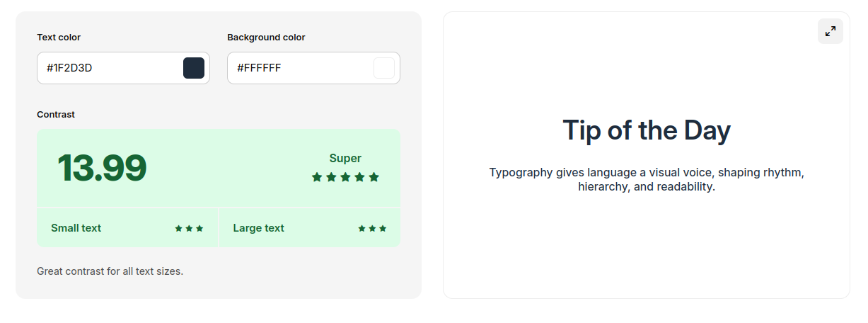Click the five-star rating under Super
This screenshot has height=323, width=868.
coord(345,177)
